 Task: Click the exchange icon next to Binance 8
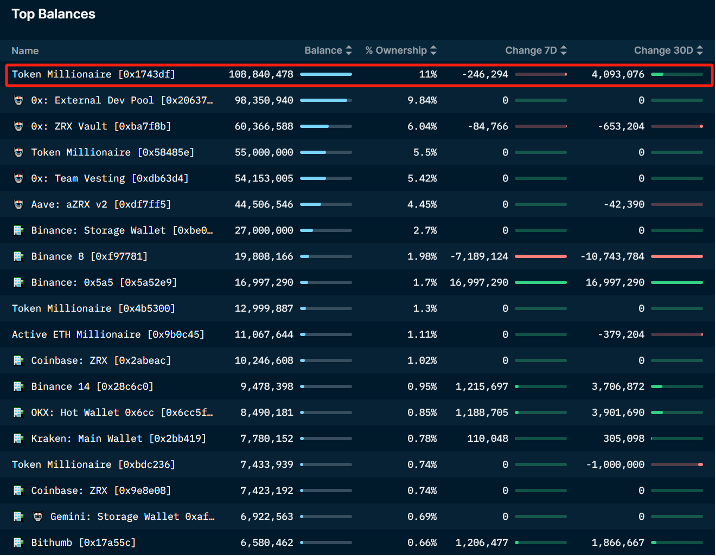point(18,257)
